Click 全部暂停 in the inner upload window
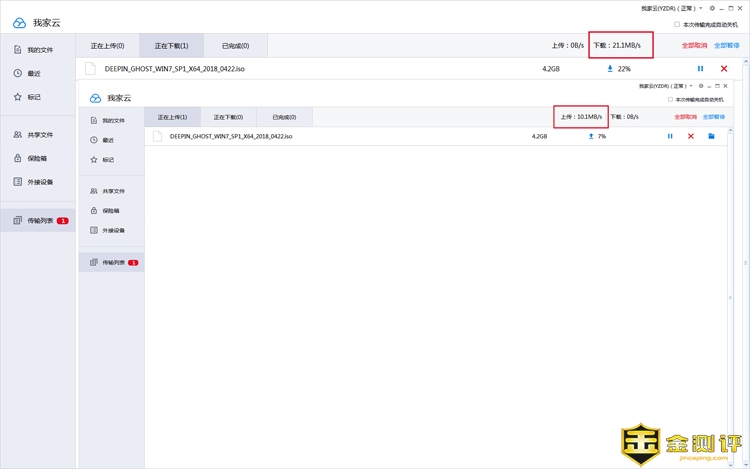Viewport: 750px width, 469px height. coord(714,117)
